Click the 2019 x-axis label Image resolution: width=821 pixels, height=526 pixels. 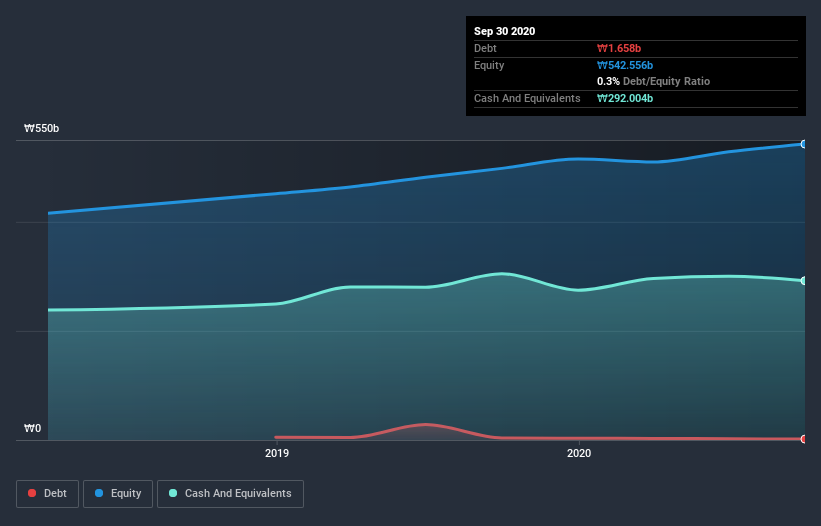click(x=277, y=453)
